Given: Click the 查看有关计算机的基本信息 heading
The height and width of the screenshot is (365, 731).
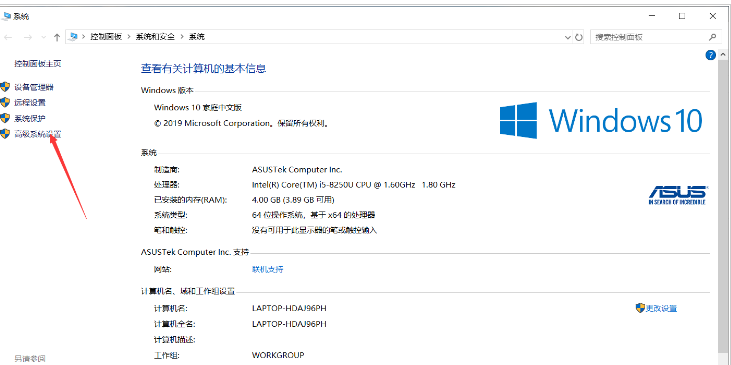Looking at the screenshot, I should point(203,69).
